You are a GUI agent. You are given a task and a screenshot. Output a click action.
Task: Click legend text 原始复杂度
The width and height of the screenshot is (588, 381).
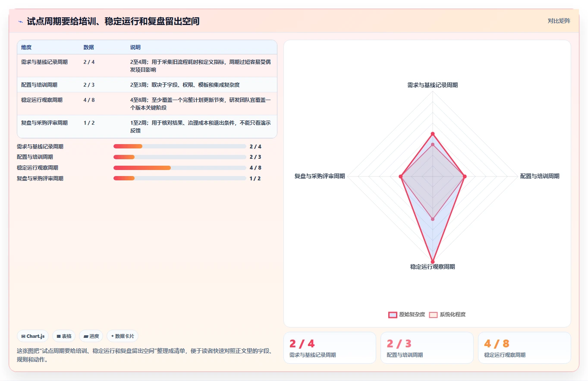click(x=412, y=315)
